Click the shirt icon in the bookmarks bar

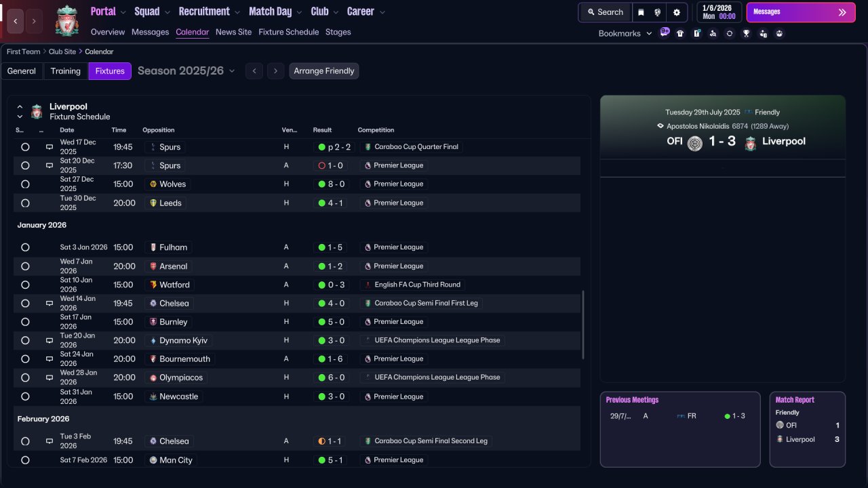click(x=680, y=33)
